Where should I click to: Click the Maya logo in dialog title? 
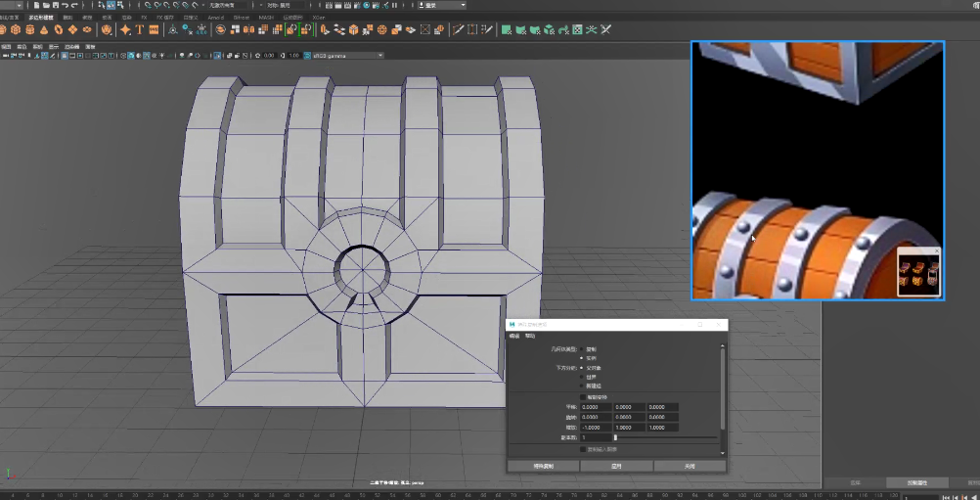tap(512, 324)
